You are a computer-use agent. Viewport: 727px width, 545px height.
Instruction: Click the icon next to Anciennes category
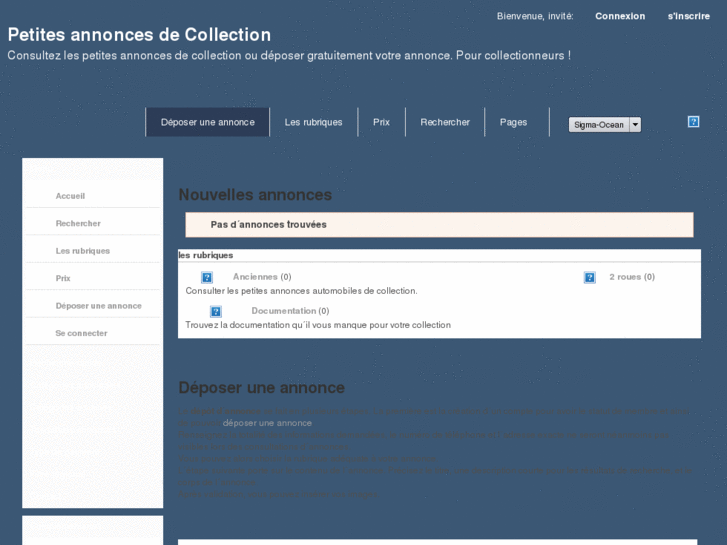[x=207, y=277]
